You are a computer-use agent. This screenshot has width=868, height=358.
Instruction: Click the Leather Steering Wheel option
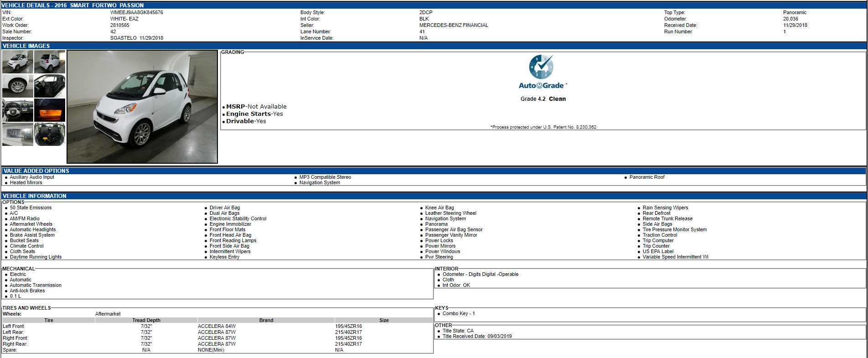(450, 213)
